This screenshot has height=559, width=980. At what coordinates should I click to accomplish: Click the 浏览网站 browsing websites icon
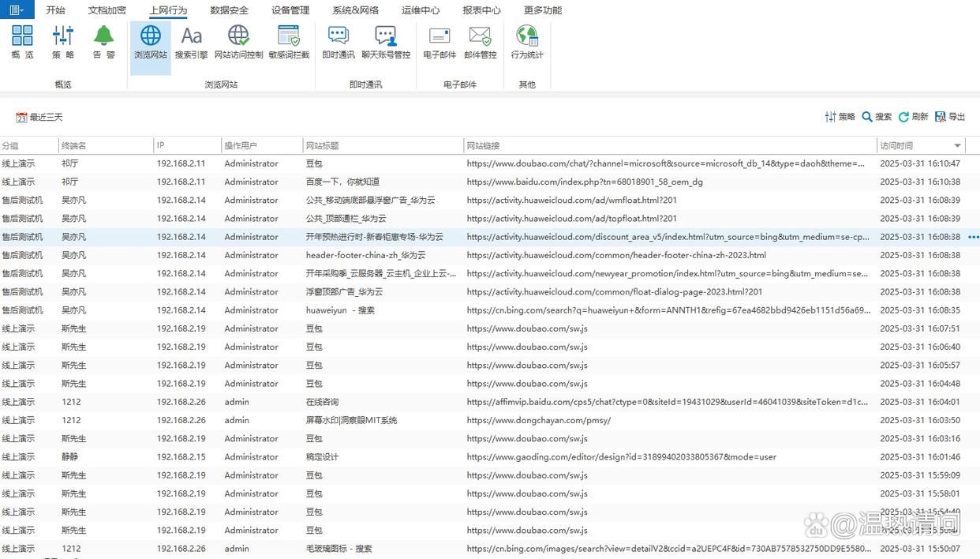pyautogui.click(x=150, y=43)
